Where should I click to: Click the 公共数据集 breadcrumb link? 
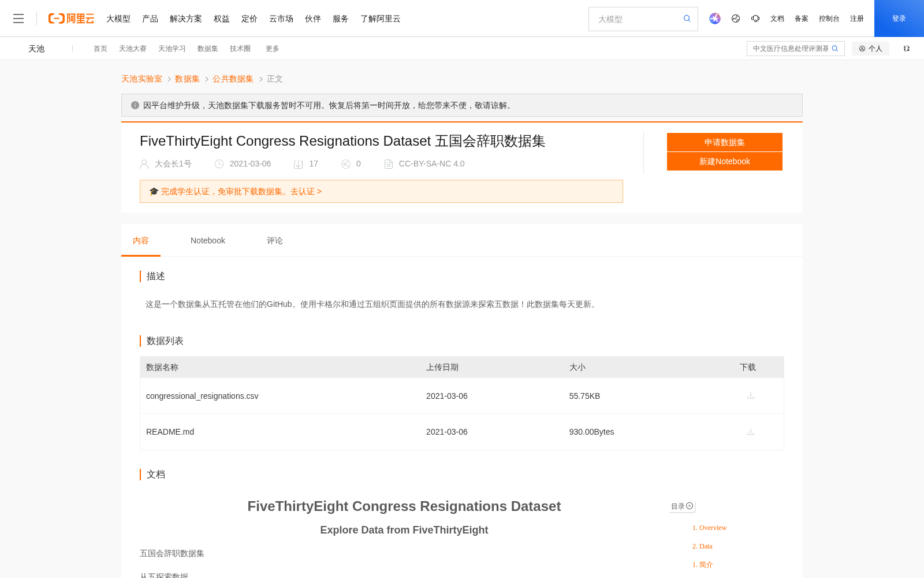233,79
